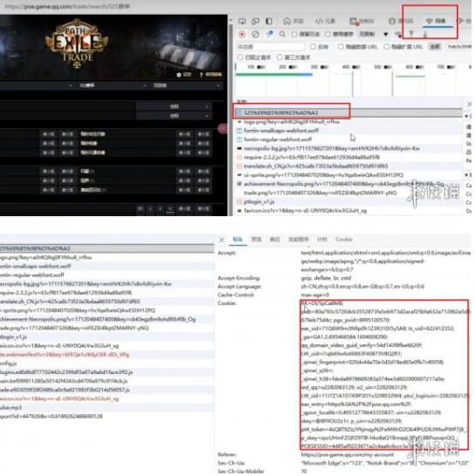Open the network search magnifier icon

point(282,34)
